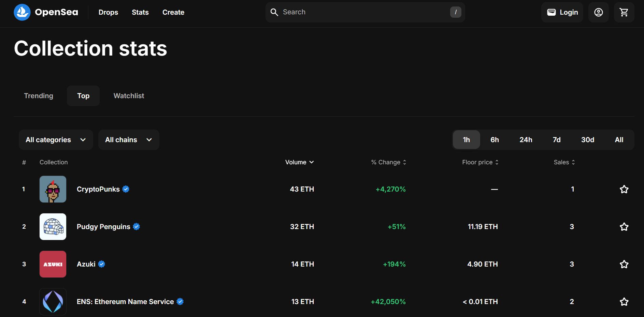The width and height of the screenshot is (644, 317).
Task: Click the Collection column header
Action: pos(54,162)
